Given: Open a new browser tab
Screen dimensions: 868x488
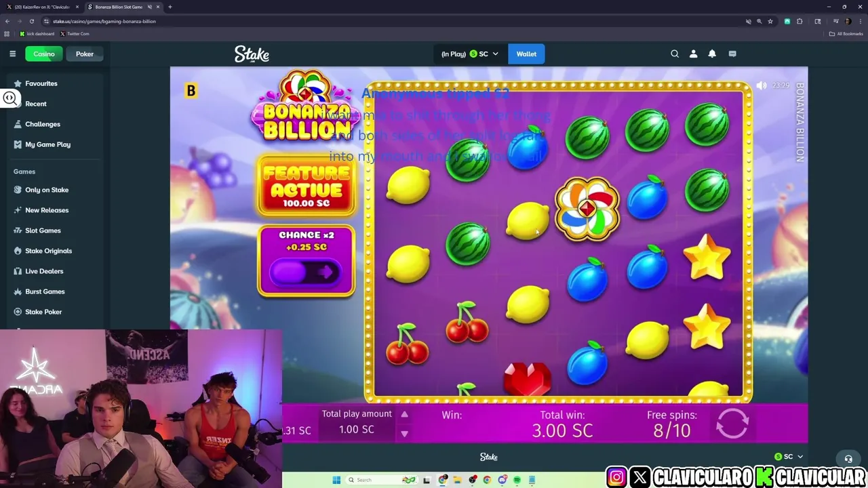Looking at the screenshot, I should [x=170, y=7].
